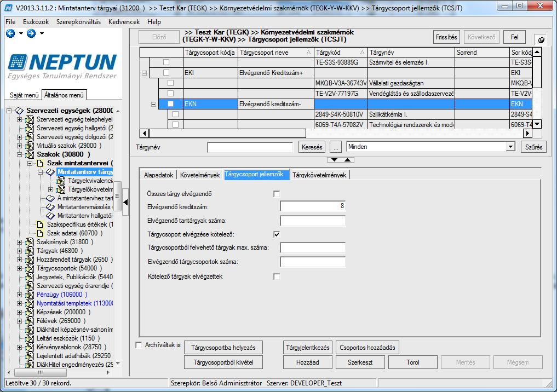
Task: Enable Kötelező tárgyak elvégzettek checkbox
Action: click(277, 276)
